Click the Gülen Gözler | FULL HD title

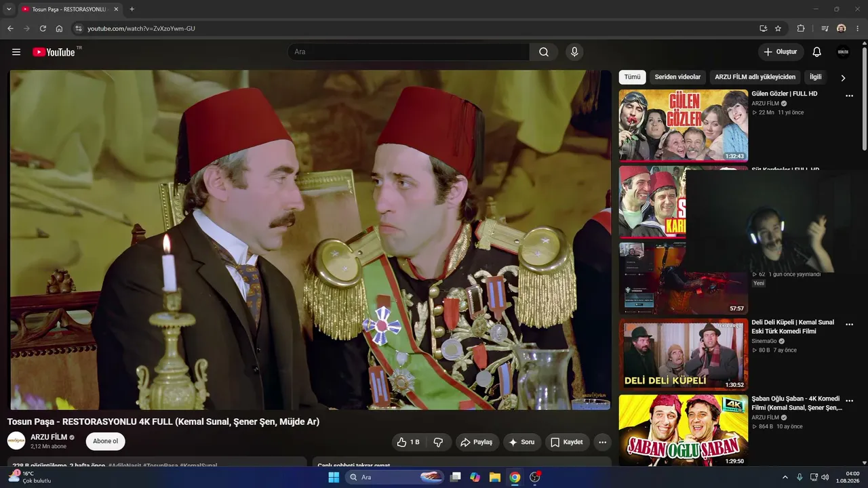[785, 94]
